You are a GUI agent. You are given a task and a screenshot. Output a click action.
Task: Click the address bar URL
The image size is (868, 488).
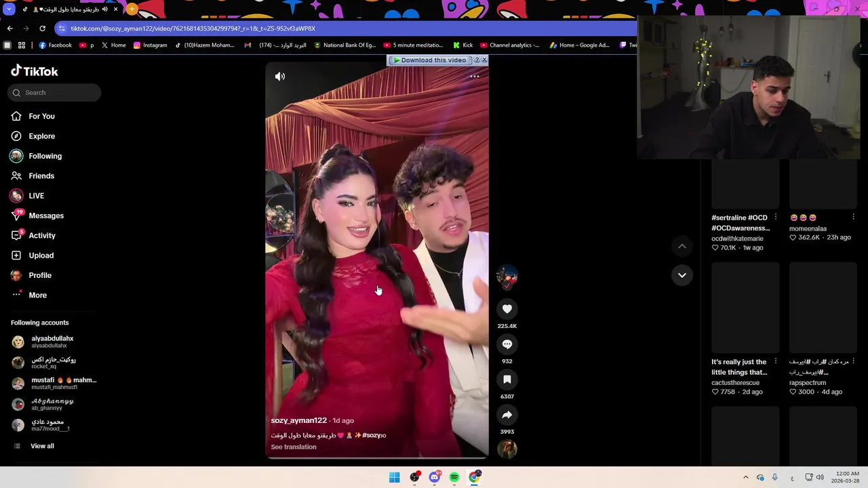193,28
